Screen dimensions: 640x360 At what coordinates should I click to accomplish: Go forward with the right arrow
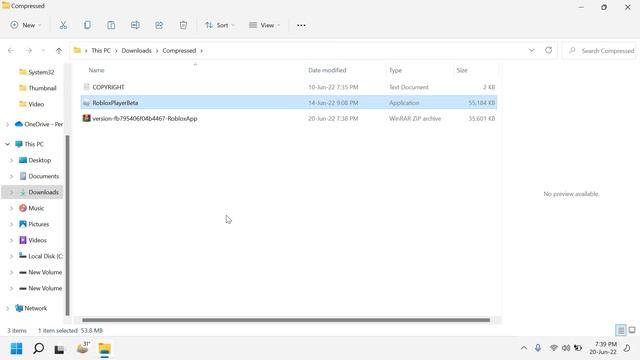28,51
